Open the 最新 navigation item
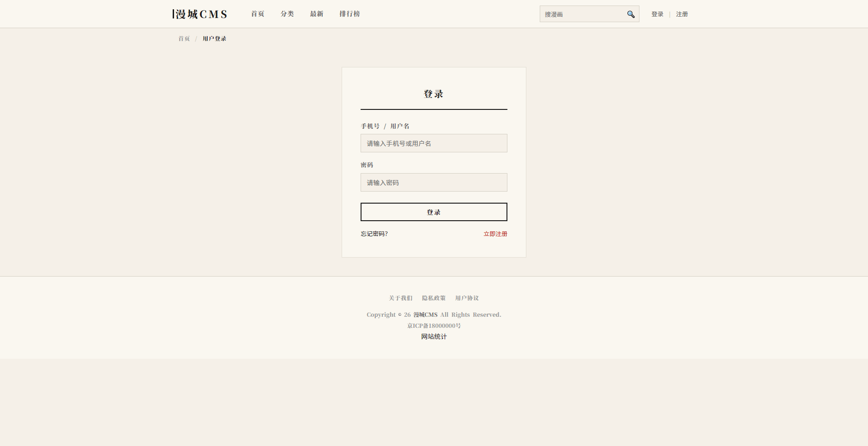Image resolution: width=868 pixels, height=446 pixels. point(317,14)
